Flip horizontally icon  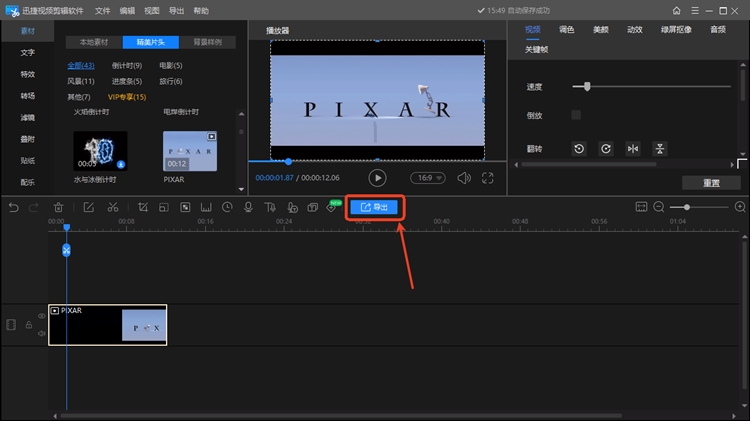pyautogui.click(x=633, y=149)
